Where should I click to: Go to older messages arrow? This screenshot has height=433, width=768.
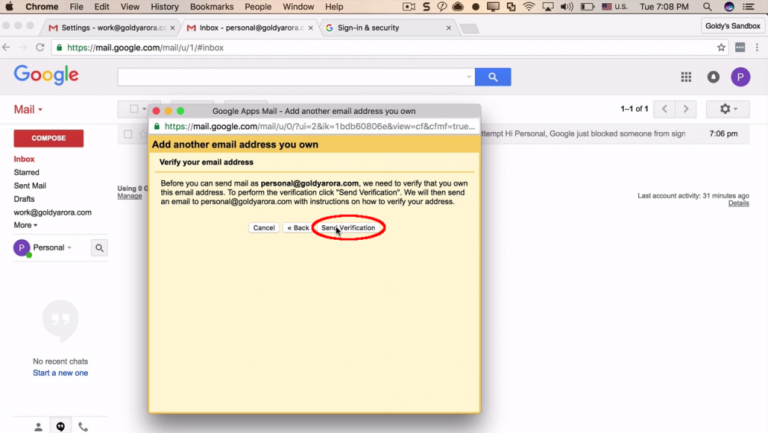pyautogui.click(x=686, y=109)
